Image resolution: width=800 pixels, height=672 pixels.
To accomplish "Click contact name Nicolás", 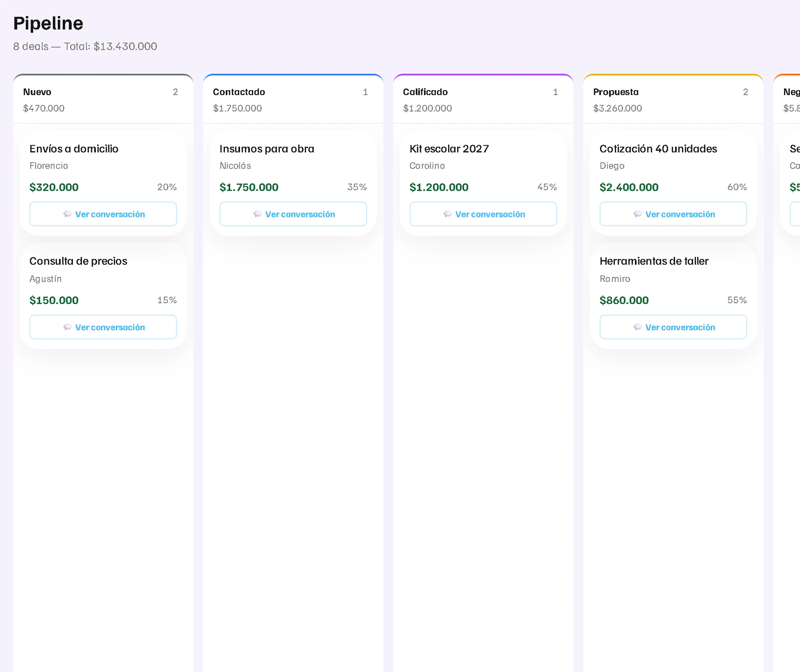I will (235, 166).
